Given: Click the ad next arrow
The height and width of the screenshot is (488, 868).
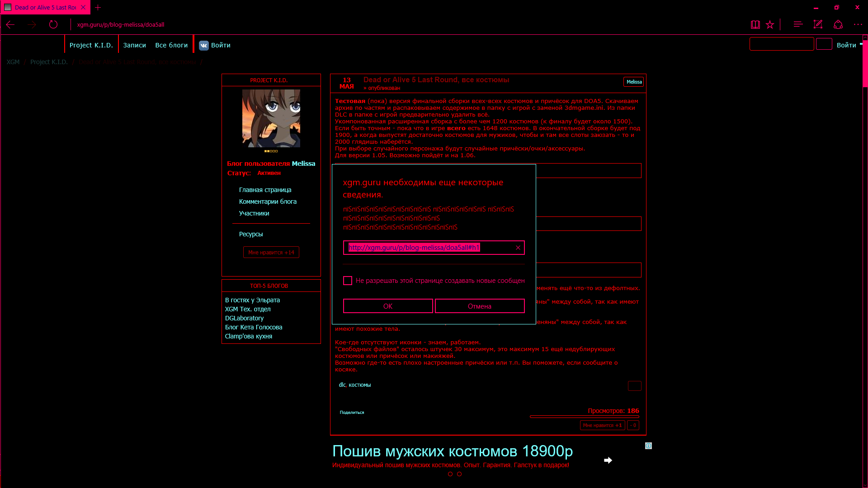Looking at the screenshot, I should 608,460.
